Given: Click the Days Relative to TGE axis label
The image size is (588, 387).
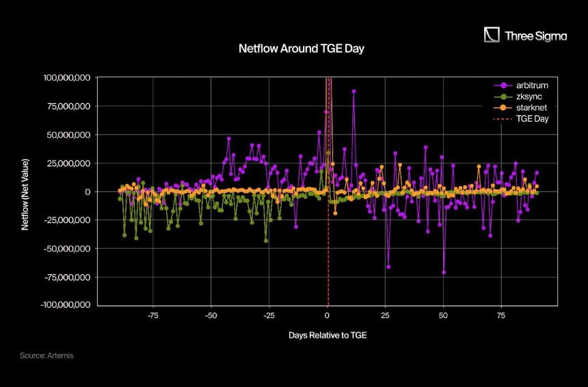Looking at the screenshot, I should [x=328, y=335].
